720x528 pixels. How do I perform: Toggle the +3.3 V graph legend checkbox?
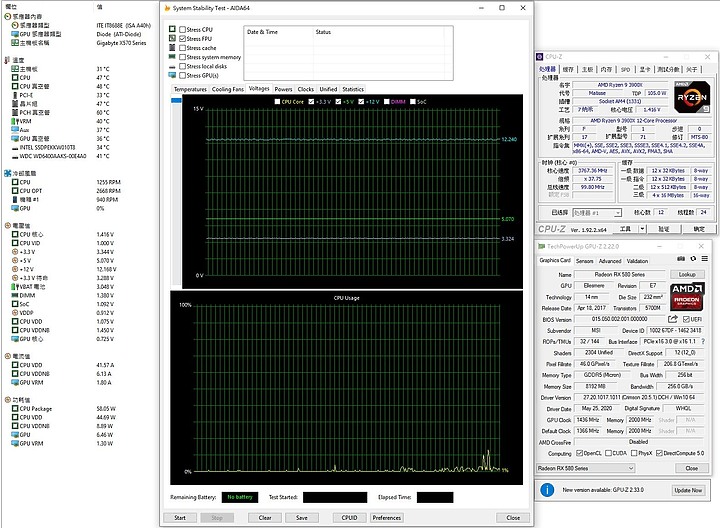pos(311,101)
